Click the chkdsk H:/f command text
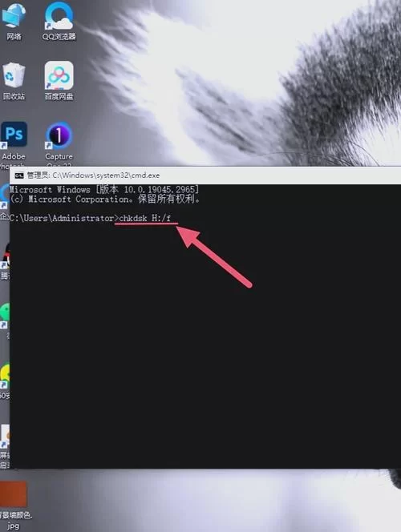The height and width of the screenshot is (532, 401). [x=145, y=218]
